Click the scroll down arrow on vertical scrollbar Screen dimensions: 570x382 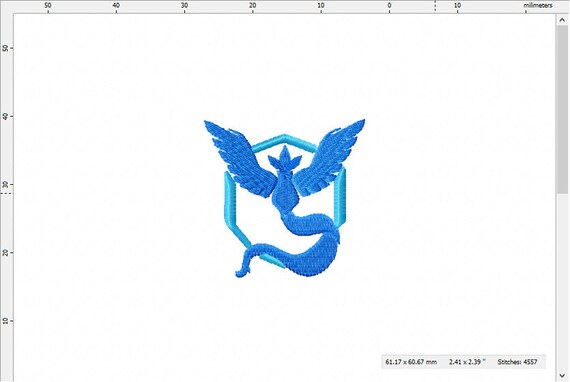click(562, 375)
